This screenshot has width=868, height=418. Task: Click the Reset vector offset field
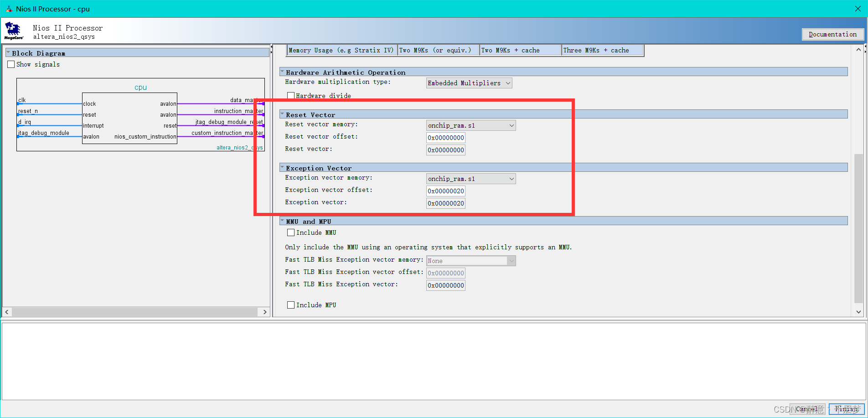pos(446,138)
